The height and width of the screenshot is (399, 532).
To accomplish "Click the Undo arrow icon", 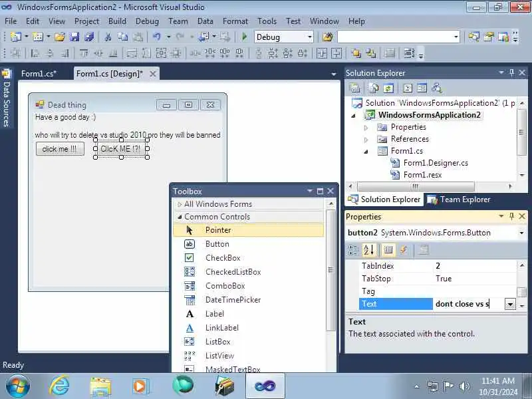I will point(156,37).
